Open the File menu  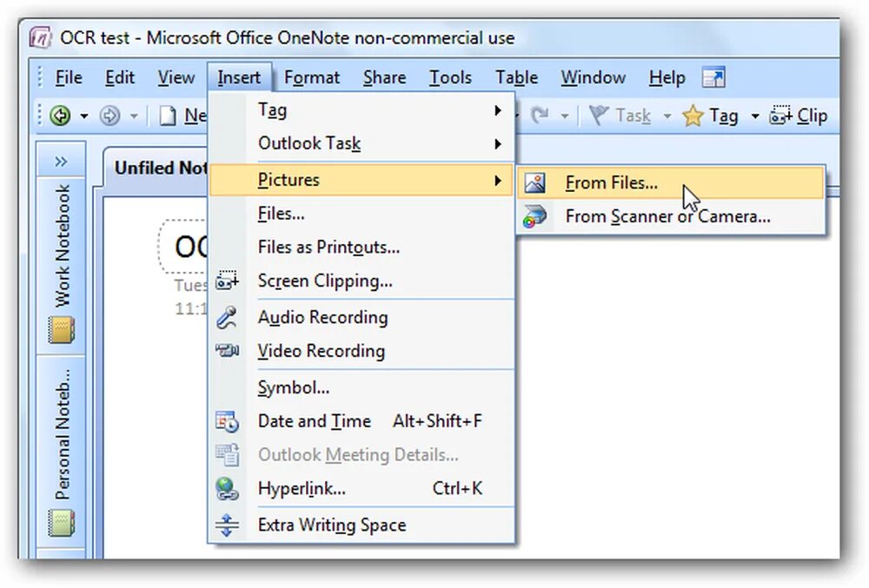tap(69, 77)
